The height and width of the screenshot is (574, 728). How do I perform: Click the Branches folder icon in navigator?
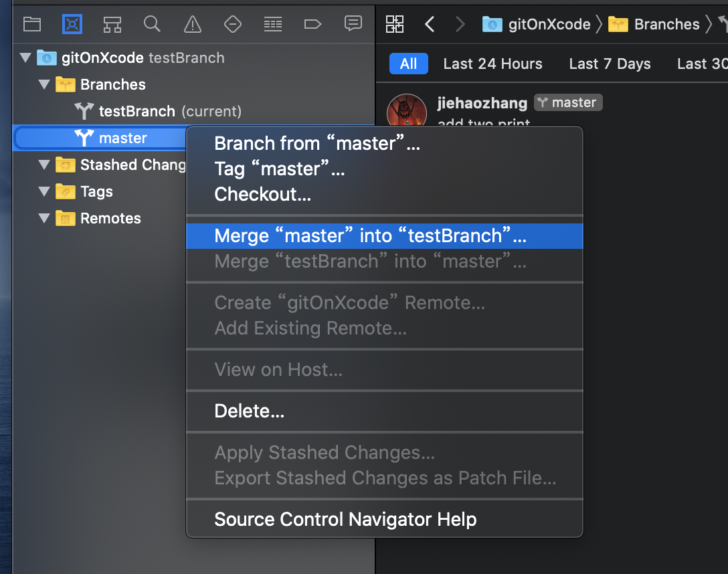tap(66, 84)
